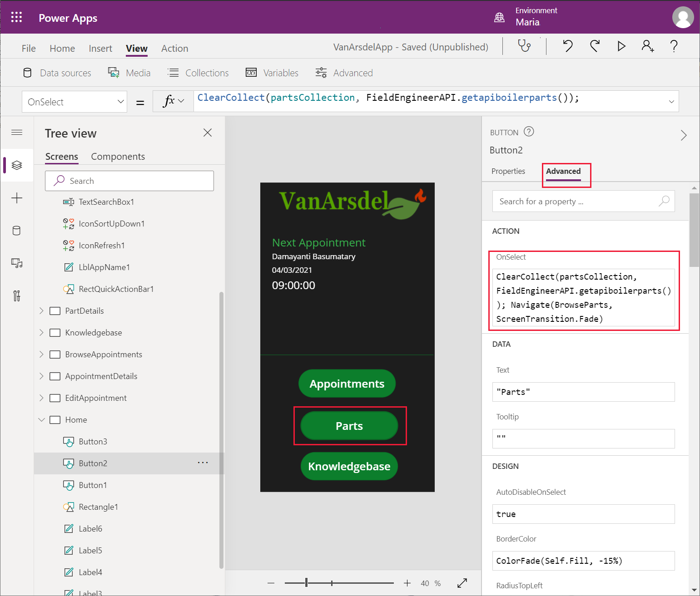Expand the formula bar chevron
This screenshot has height=596, width=700.
coord(671,102)
